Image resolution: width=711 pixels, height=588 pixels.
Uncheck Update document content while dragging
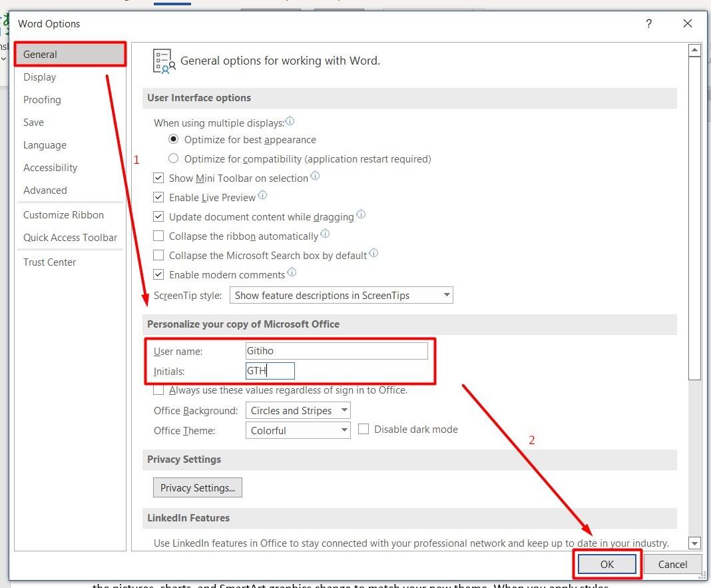click(x=158, y=216)
